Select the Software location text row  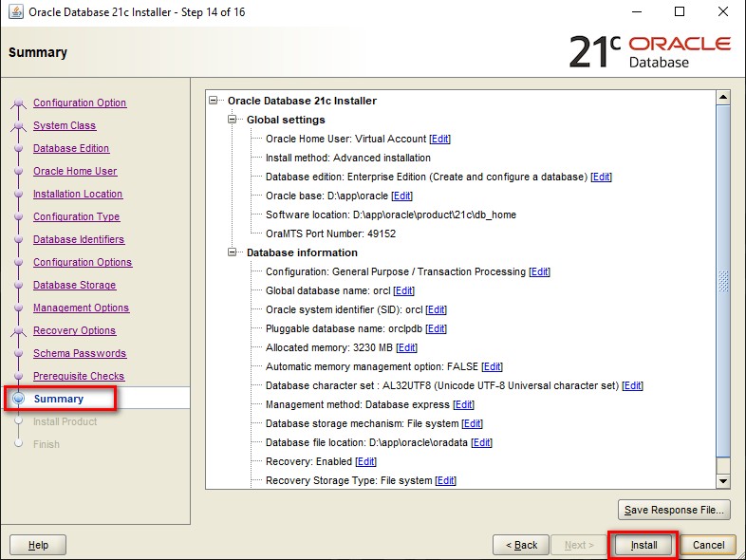point(391,215)
